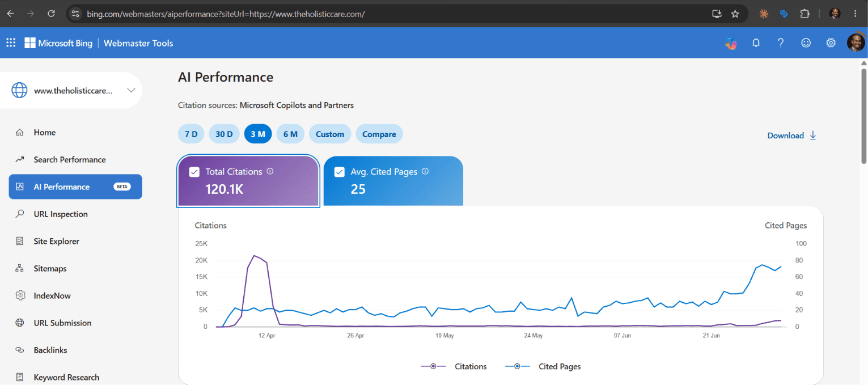Click the BETA badge

[x=122, y=187]
